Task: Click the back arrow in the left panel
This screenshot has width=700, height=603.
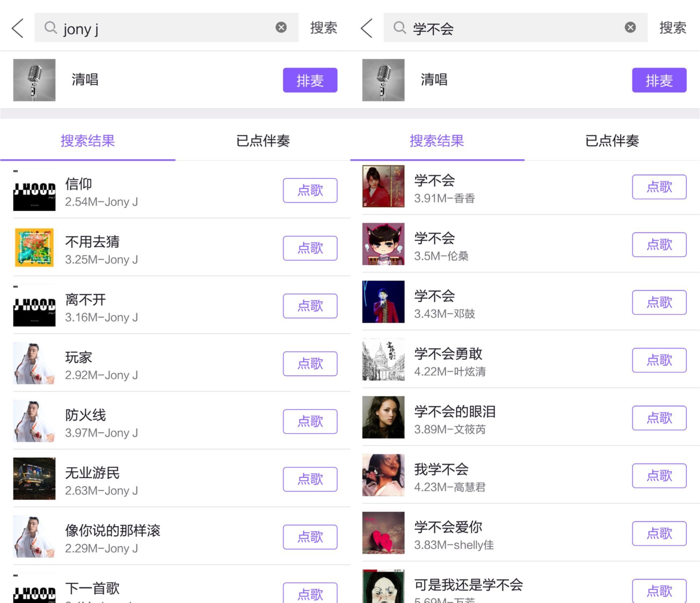Action: click(17, 28)
